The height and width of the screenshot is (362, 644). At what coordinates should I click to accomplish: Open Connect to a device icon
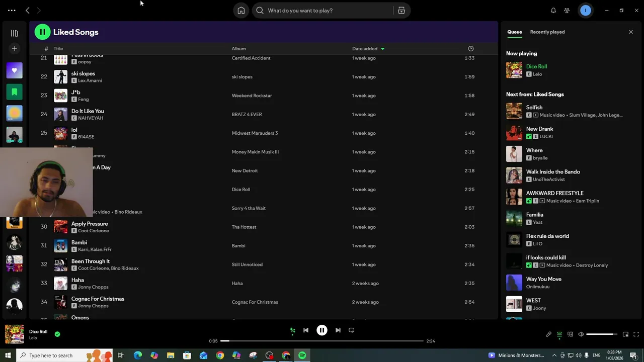pos(570,334)
